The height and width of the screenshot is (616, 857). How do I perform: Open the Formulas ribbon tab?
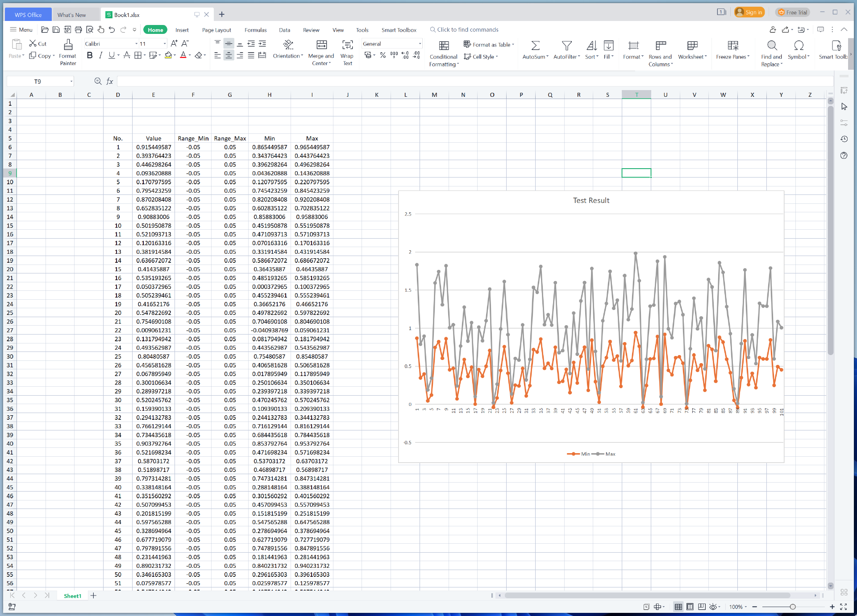(255, 30)
